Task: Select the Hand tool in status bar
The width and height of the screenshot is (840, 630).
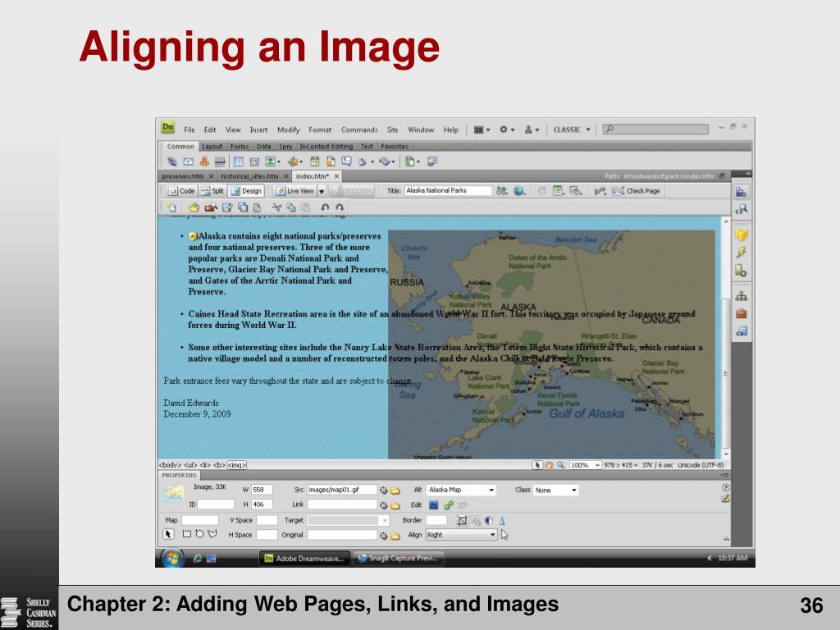Action: point(549,465)
